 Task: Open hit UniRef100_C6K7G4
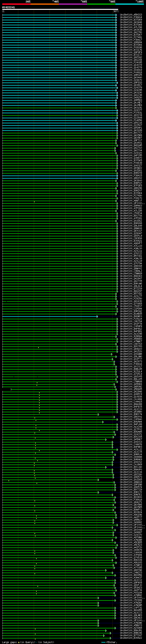tap(131, 321)
